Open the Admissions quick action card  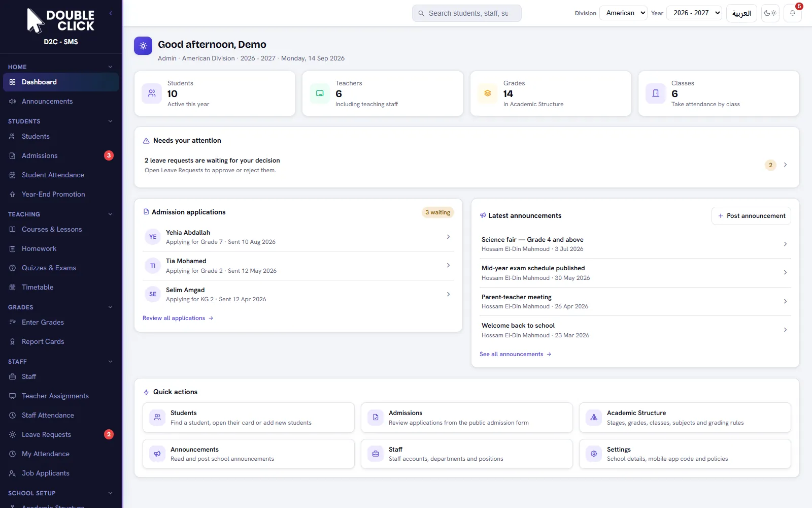pos(467,418)
